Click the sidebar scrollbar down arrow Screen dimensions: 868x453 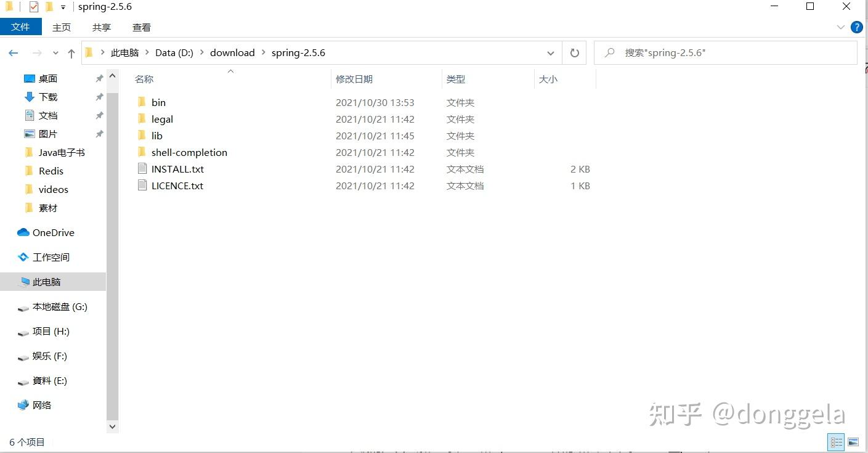pyautogui.click(x=112, y=426)
